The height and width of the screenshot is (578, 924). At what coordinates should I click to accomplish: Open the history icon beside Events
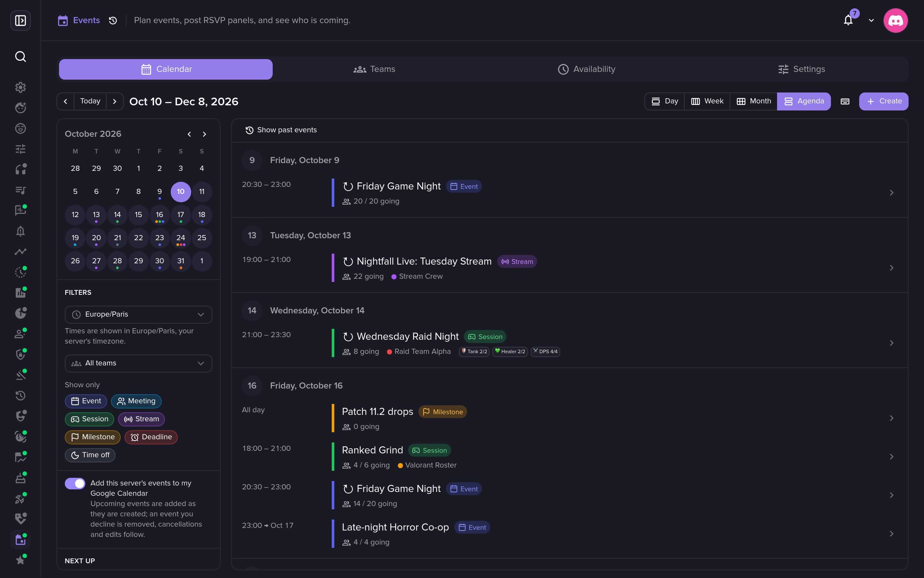pyautogui.click(x=113, y=20)
